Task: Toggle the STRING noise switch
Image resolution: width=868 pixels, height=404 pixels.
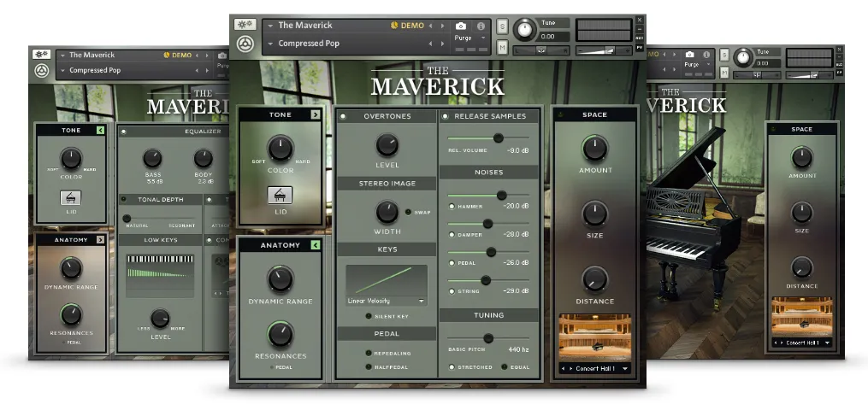Action: coord(452,291)
